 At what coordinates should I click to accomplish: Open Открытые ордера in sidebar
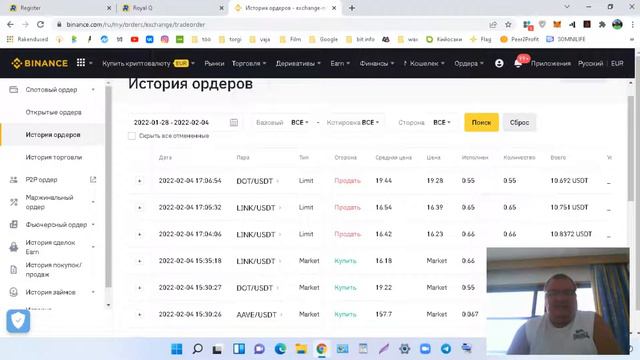point(53,112)
